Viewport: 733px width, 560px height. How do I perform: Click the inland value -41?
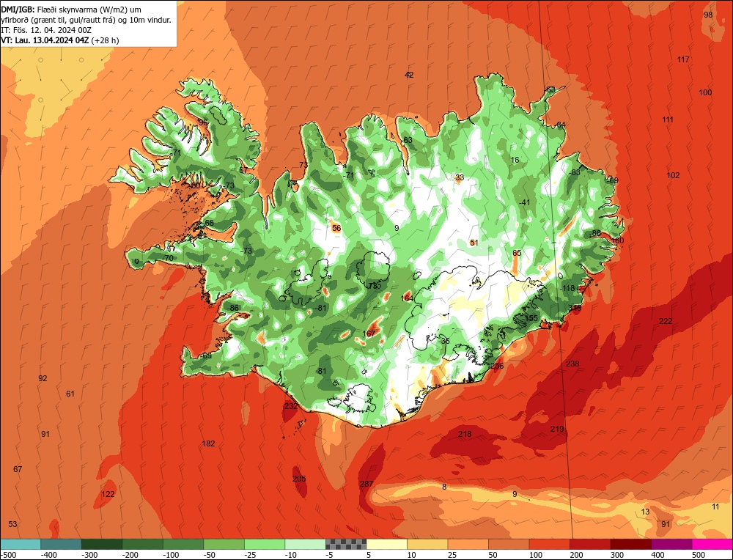click(x=524, y=202)
